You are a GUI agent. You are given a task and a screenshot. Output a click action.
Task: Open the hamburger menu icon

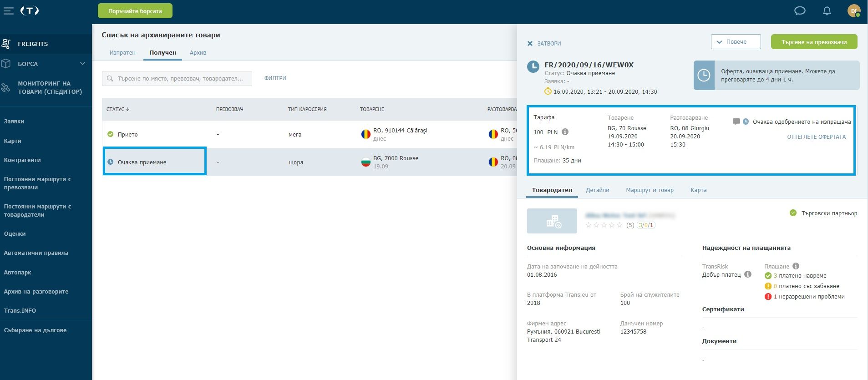8,11
